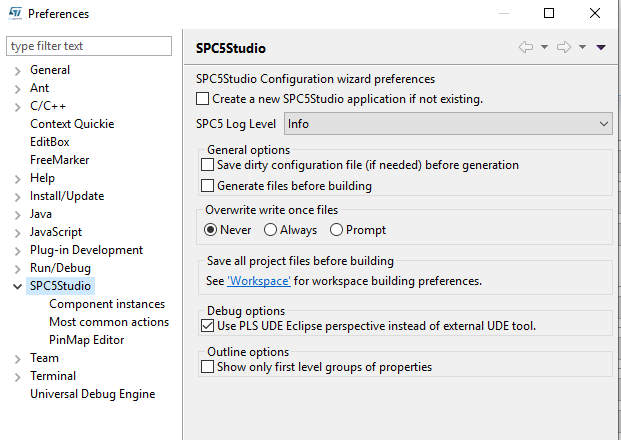
Task: Expand the Run/Debug tree node
Action: coord(17,269)
